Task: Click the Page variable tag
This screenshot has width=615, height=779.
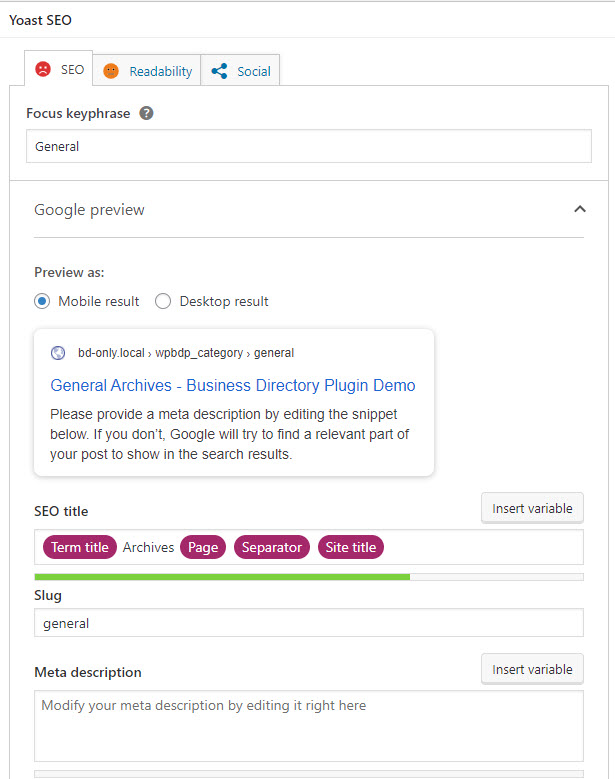Action: [x=203, y=547]
